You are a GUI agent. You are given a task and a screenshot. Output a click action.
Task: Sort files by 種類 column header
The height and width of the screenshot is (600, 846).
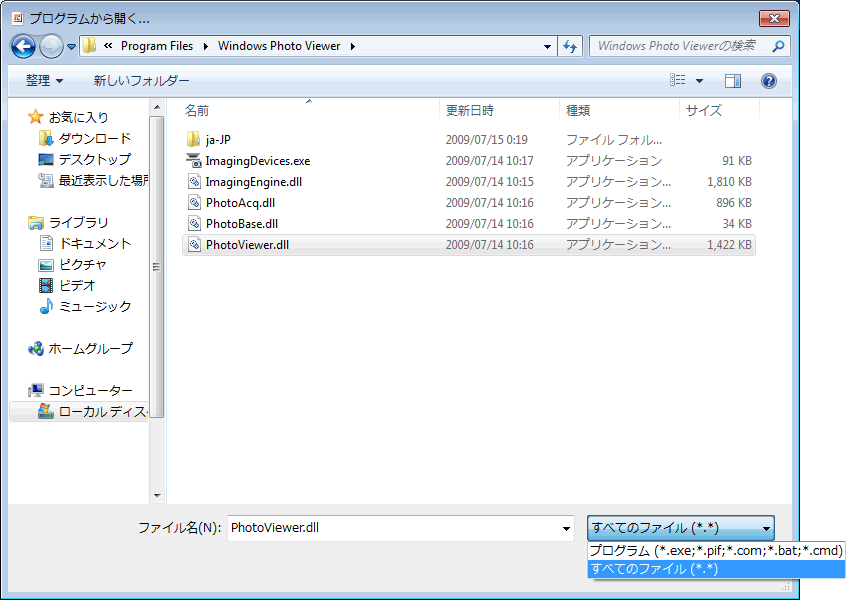(578, 111)
